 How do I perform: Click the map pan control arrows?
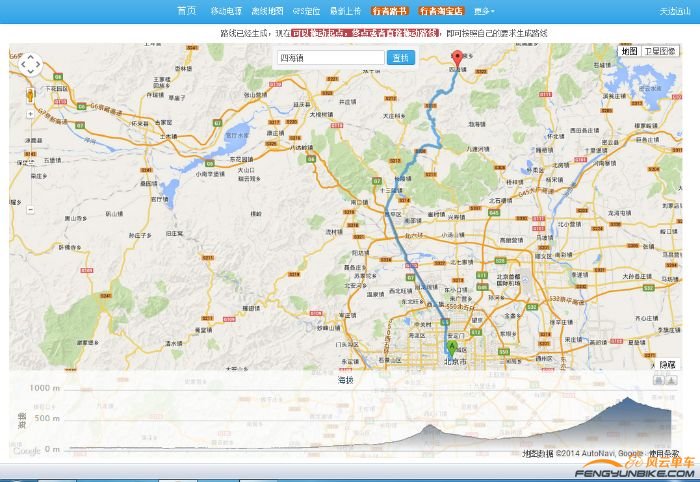click(30, 65)
